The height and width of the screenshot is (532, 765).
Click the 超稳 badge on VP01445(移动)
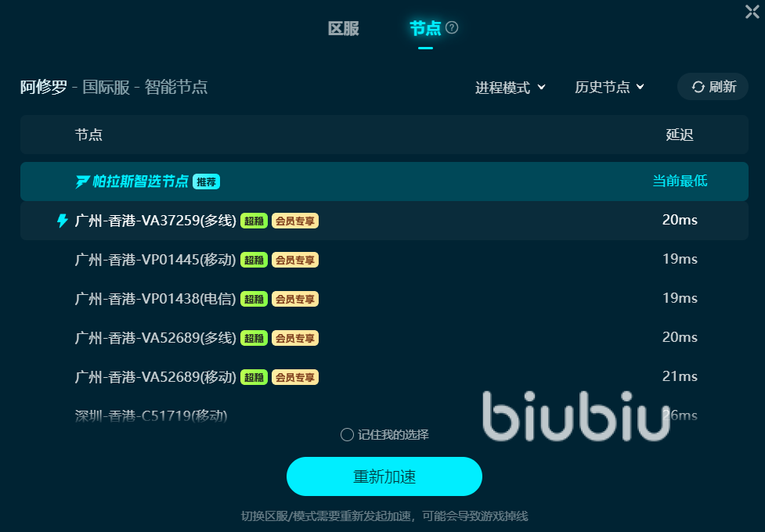(254, 260)
